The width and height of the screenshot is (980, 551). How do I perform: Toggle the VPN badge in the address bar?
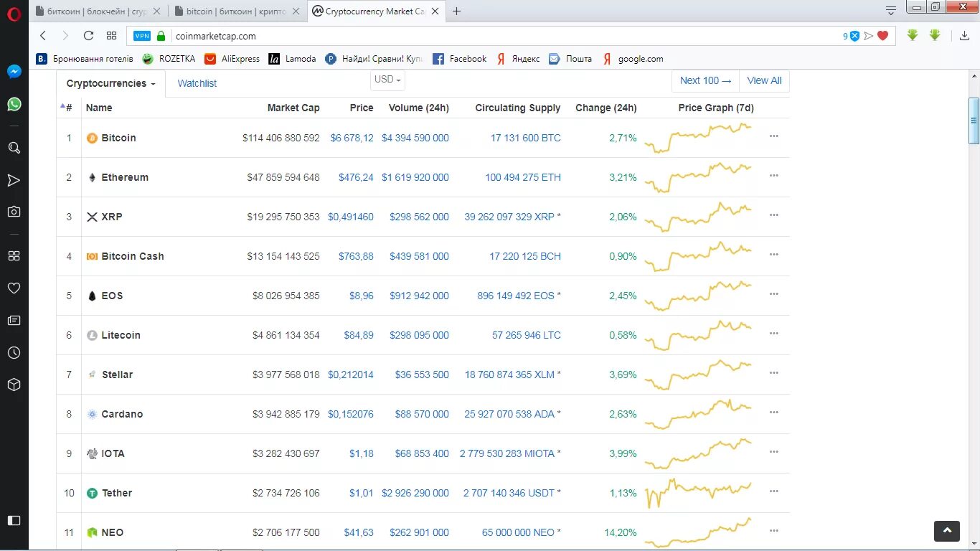142,36
